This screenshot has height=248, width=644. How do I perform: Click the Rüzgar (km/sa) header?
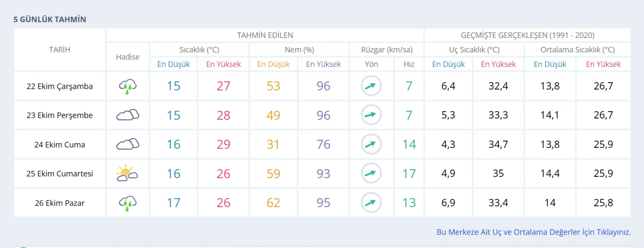(387, 50)
